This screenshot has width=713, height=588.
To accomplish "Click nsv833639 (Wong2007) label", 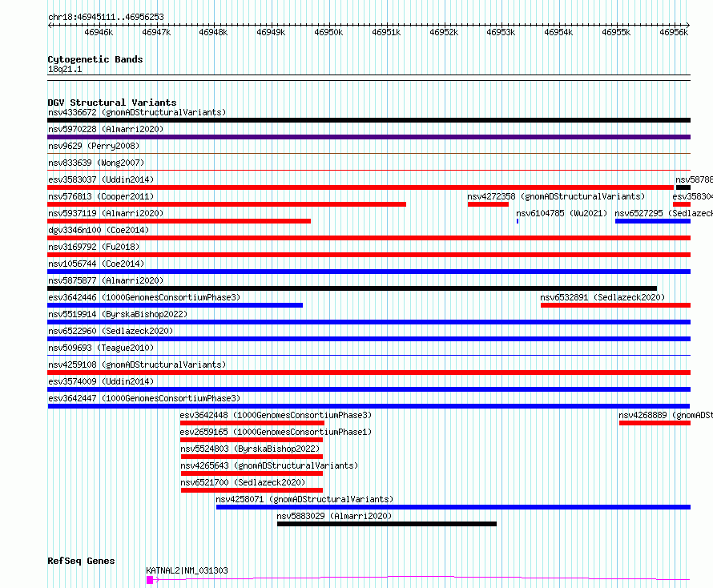I will point(96,163).
